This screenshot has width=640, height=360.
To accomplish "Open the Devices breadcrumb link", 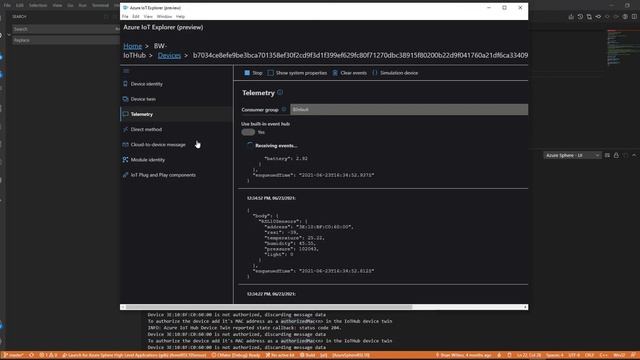I will click(x=169, y=55).
